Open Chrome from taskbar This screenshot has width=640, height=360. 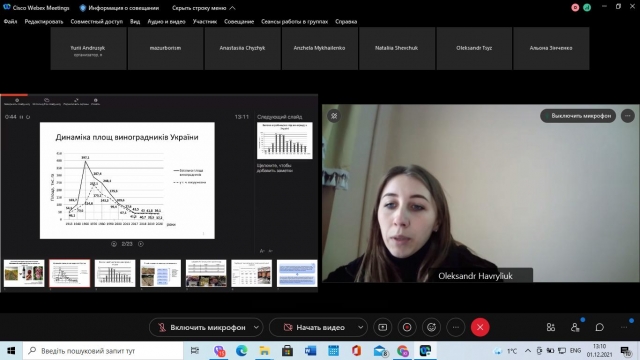click(402, 351)
